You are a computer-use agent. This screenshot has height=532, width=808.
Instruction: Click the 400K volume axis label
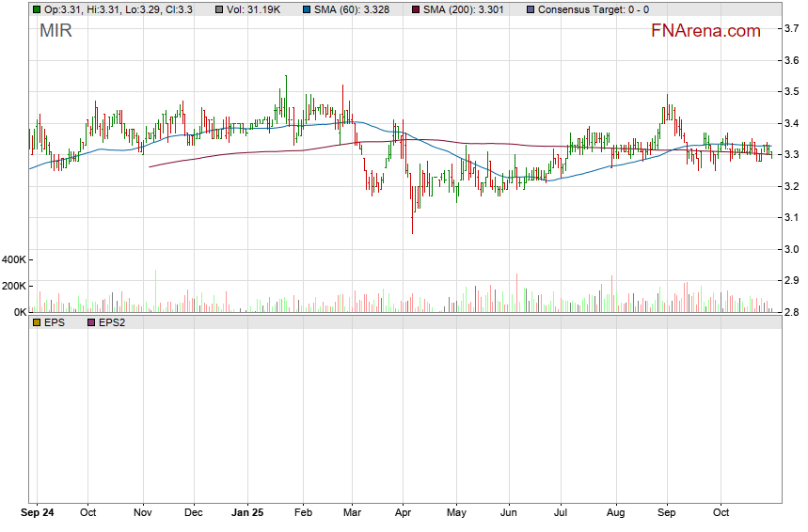tap(15, 259)
